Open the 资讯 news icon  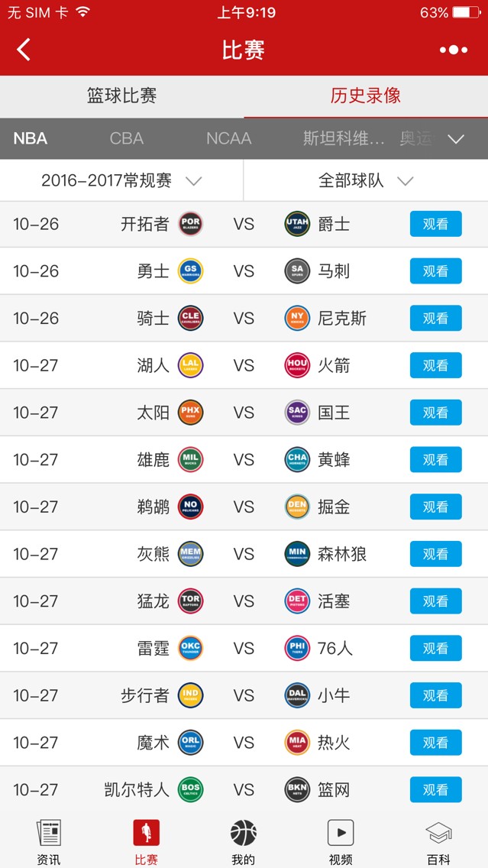tap(49, 833)
